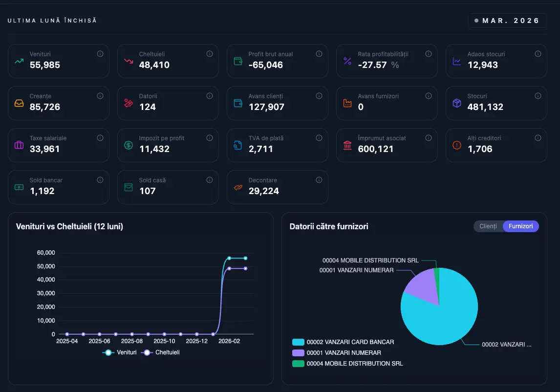Viewport: 560px width, 392px height.
Task: Open info tooltip on Stocuri card
Action: point(538,96)
